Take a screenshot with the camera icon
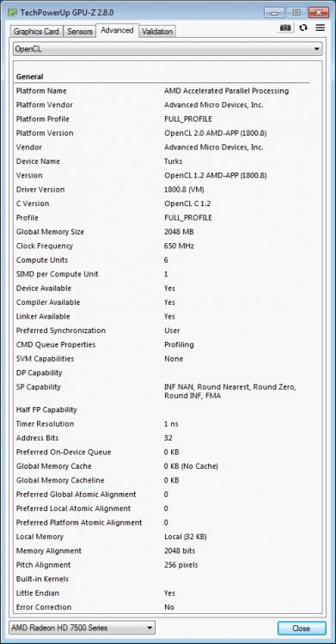The image size is (336, 644). click(285, 27)
